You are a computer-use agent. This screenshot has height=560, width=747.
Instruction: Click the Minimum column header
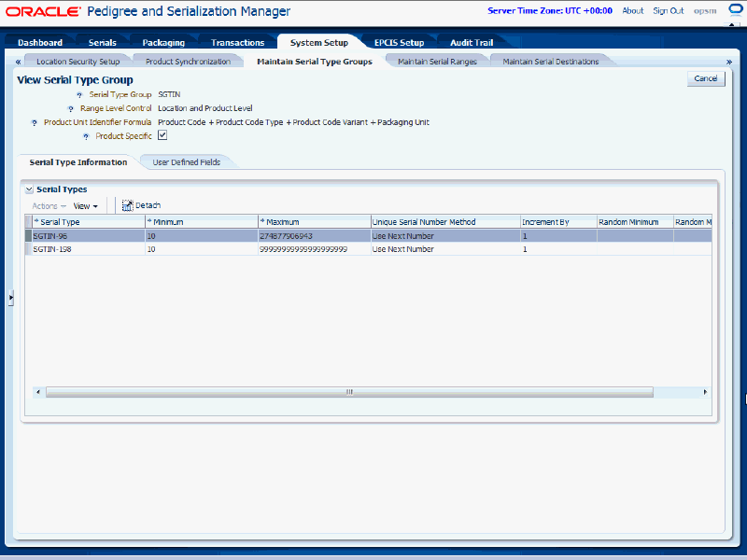pyautogui.click(x=202, y=222)
